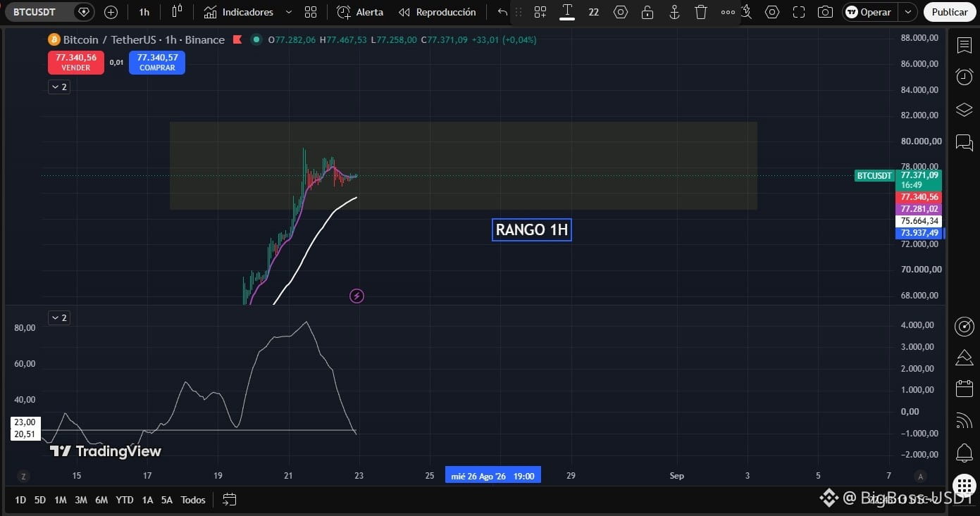Undo the last action arrow
This screenshot has height=516, width=980.
502,12
